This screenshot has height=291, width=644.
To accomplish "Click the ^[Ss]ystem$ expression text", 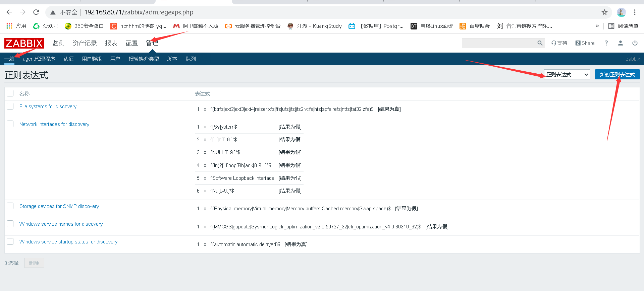I will coord(224,127).
